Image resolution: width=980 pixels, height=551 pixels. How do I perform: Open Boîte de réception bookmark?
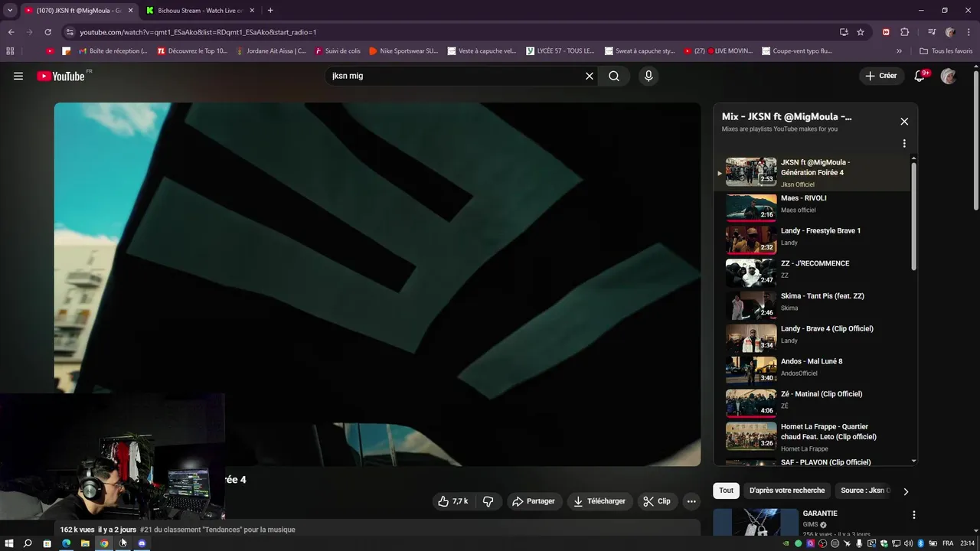pyautogui.click(x=112, y=51)
